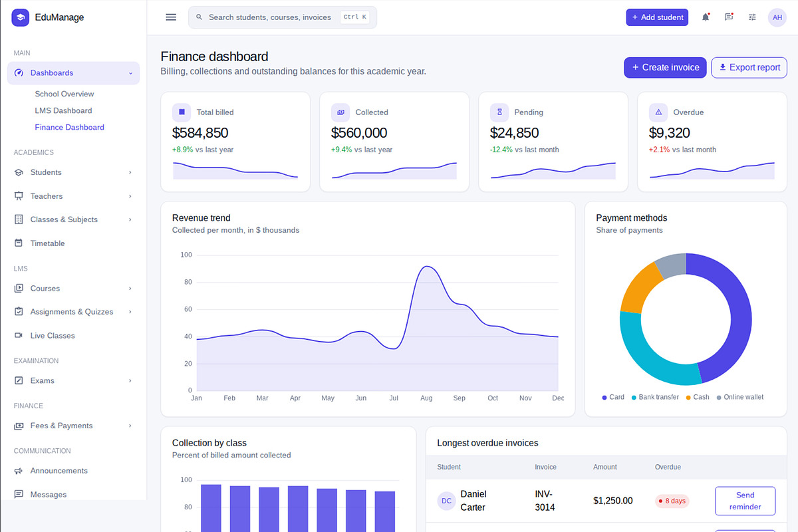Open the chat messages icon in header

[729, 17]
